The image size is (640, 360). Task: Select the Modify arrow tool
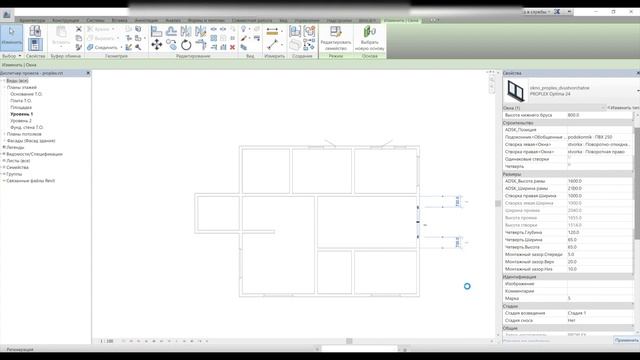[11, 36]
